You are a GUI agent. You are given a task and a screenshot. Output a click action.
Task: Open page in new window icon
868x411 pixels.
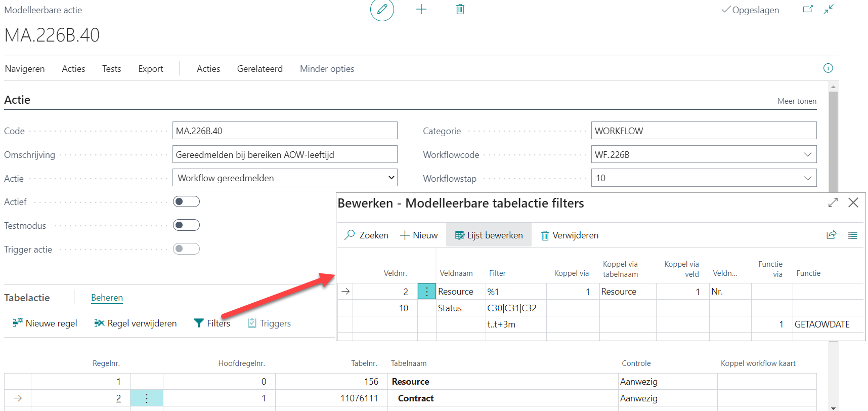coord(808,10)
